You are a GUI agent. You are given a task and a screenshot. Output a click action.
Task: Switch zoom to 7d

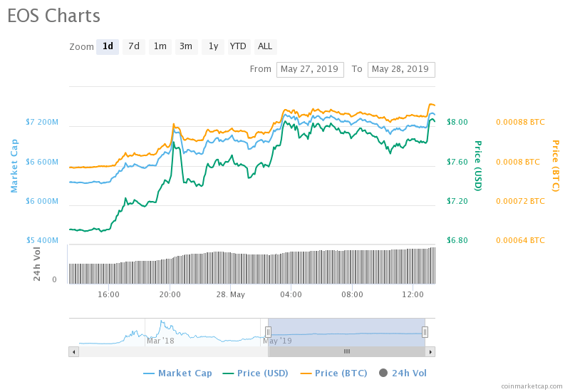point(134,46)
